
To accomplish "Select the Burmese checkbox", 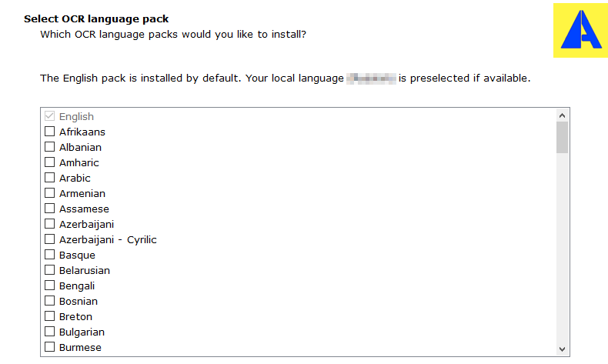I will [x=49, y=347].
